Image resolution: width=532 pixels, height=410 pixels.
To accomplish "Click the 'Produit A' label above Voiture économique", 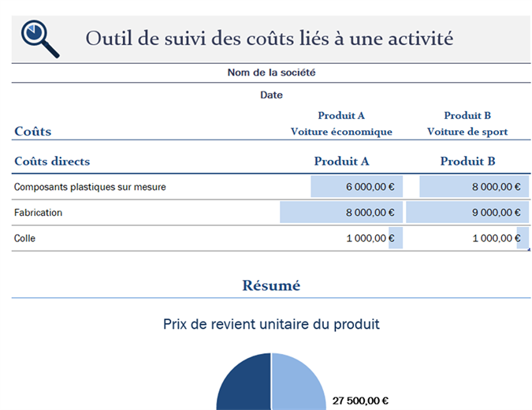I will [341, 116].
